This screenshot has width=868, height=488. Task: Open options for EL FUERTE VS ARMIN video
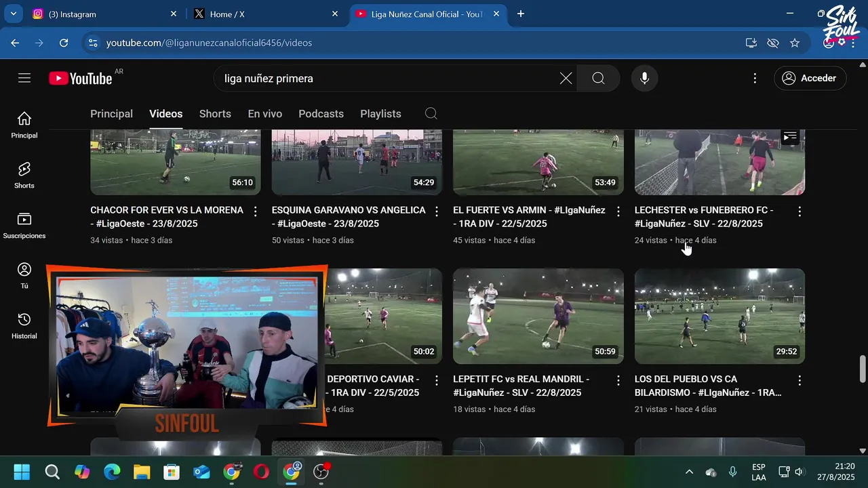coord(618,211)
